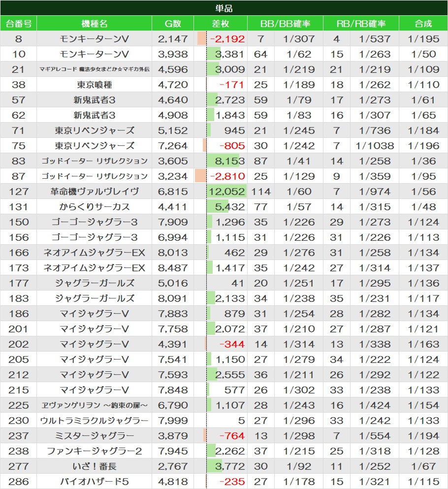Viewport: 448px width, 489px height.
Task: Select ファンキージャグラー2 machine name
Action: (94, 451)
